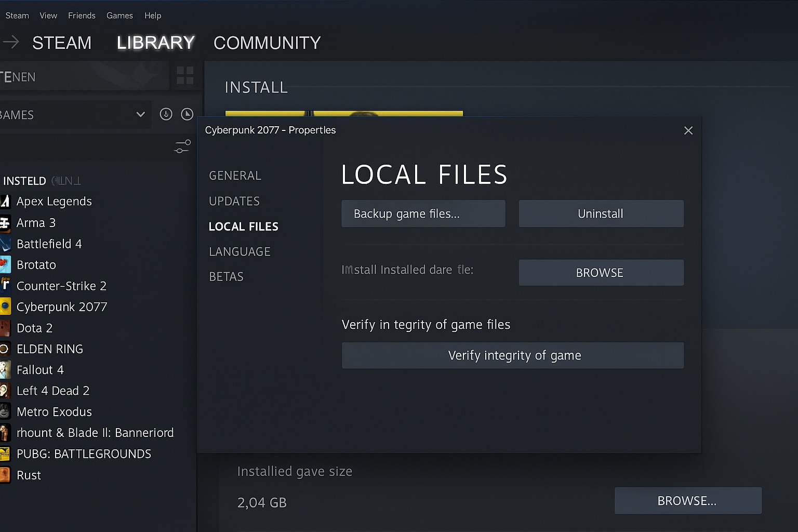The image size is (798, 532).
Task: Select Dota 2 in library list
Action: pyautogui.click(x=34, y=328)
